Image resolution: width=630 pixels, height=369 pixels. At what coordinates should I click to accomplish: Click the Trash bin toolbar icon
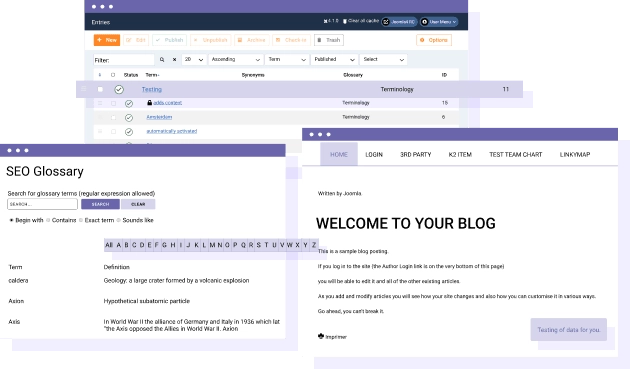pos(319,40)
